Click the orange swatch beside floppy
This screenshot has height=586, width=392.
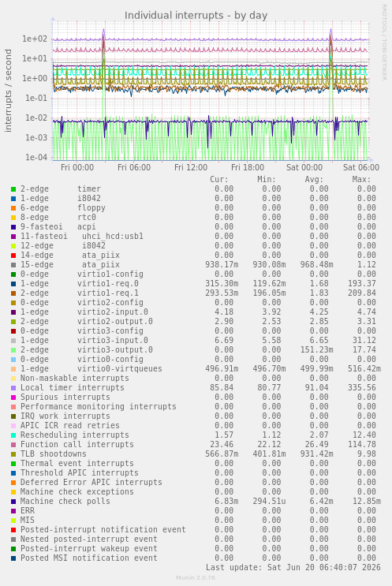point(13,208)
